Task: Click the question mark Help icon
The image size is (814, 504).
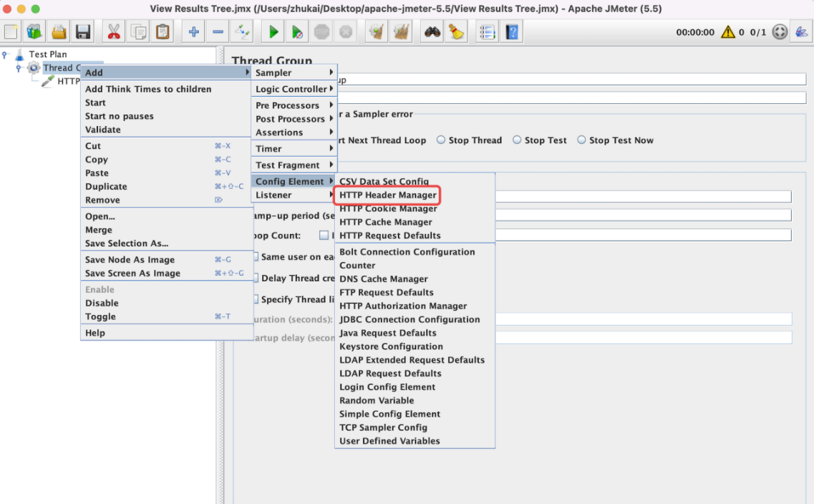Action: click(512, 32)
